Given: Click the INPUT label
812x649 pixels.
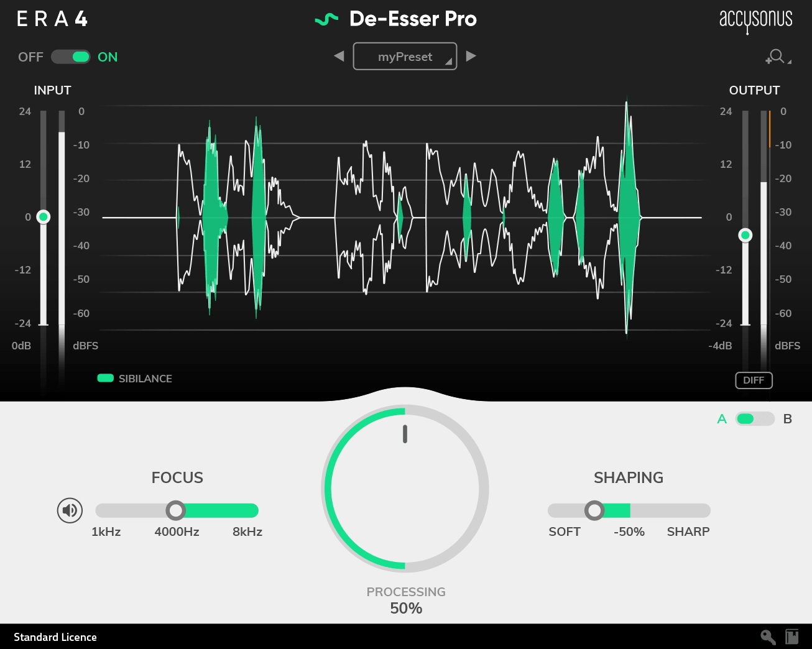Looking at the screenshot, I should [52, 90].
